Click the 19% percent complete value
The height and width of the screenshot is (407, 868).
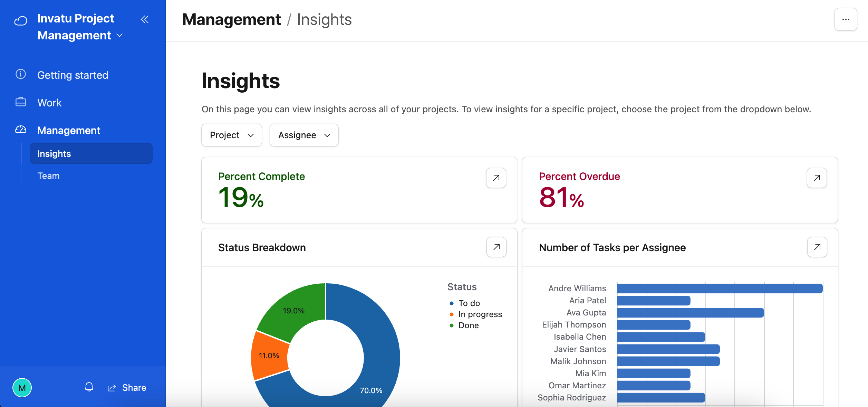pyautogui.click(x=241, y=198)
